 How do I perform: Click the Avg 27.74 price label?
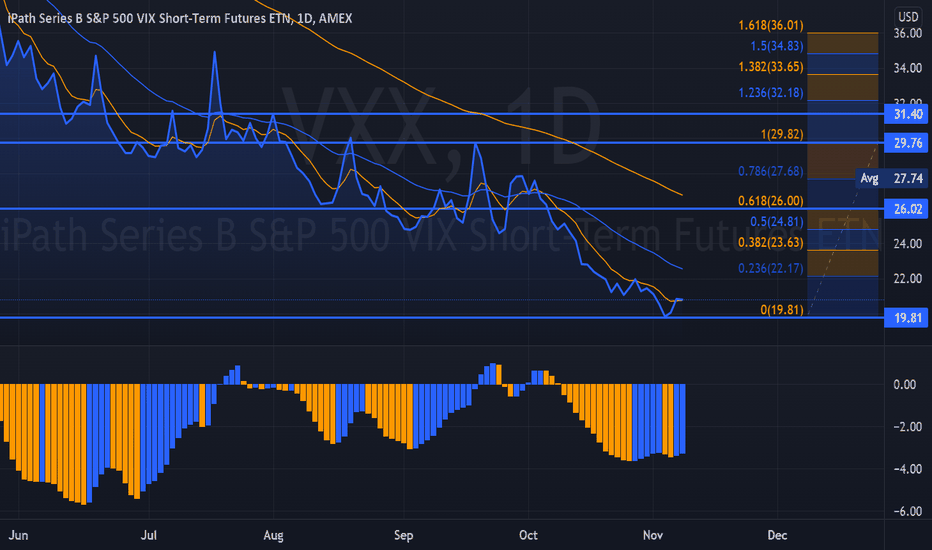tap(892, 178)
